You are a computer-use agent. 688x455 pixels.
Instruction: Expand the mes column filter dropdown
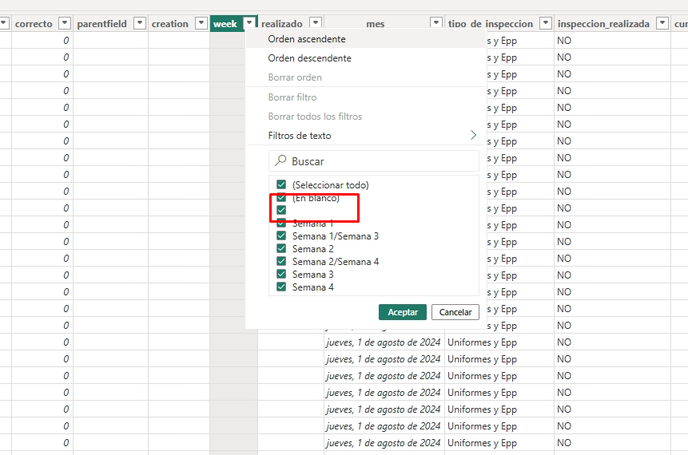436,23
